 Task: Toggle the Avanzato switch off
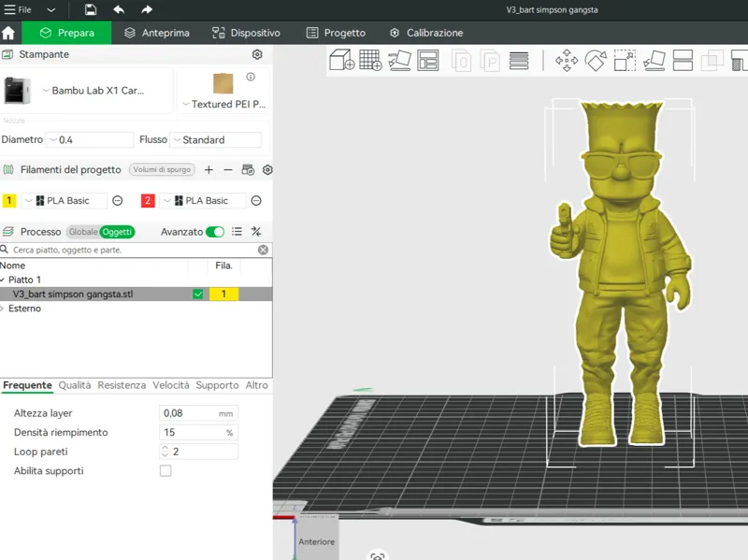(x=215, y=232)
